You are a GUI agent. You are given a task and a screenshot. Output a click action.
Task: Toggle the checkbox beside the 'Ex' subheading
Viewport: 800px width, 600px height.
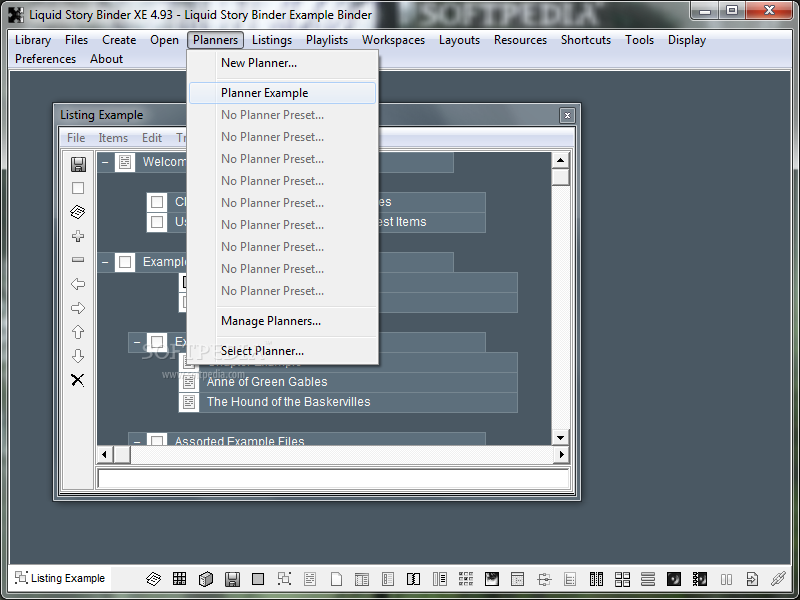click(x=157, y=342)
